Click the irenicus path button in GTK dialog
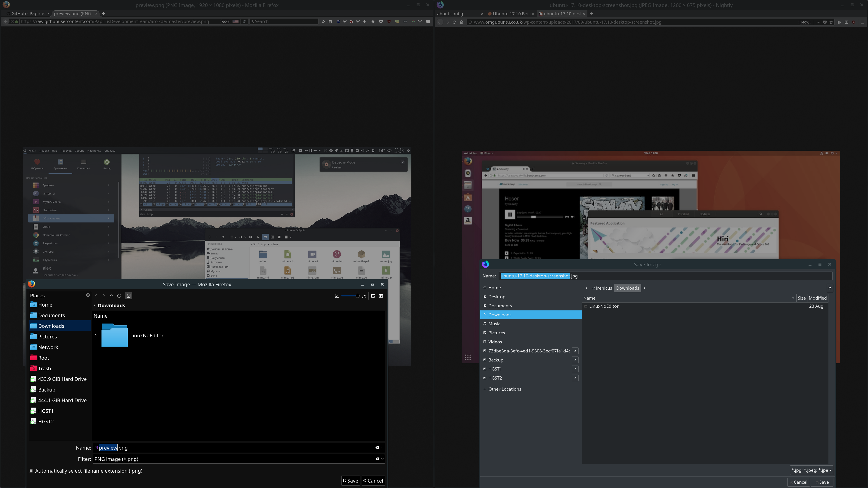 (x=602, y=288)
